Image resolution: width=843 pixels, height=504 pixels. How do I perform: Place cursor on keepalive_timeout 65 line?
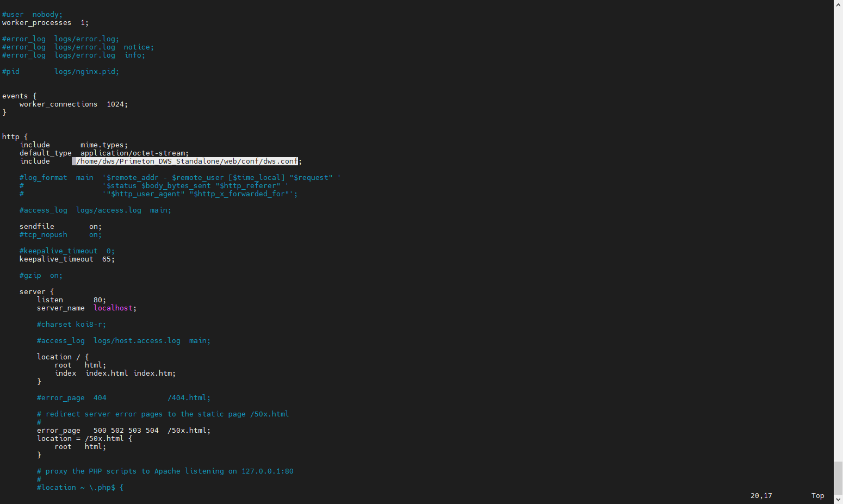(x=65, y=259)
